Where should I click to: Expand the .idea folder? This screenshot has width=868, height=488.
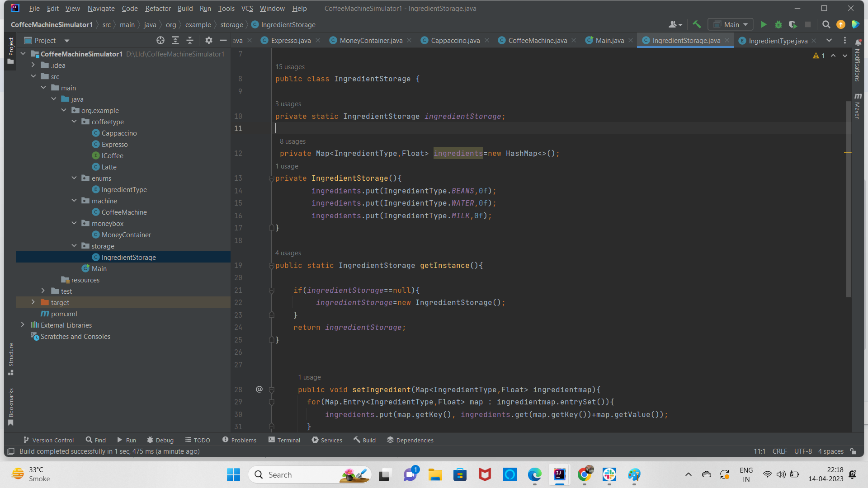(33, 65)
